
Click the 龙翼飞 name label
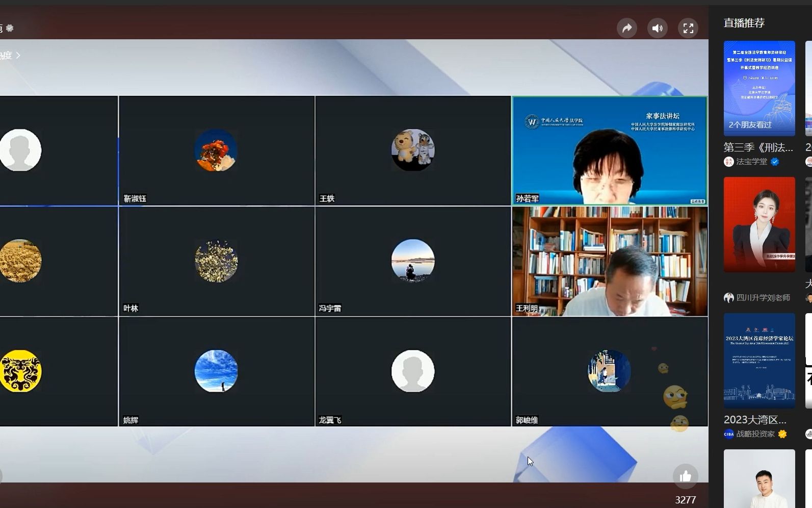[x=330, y=420]
